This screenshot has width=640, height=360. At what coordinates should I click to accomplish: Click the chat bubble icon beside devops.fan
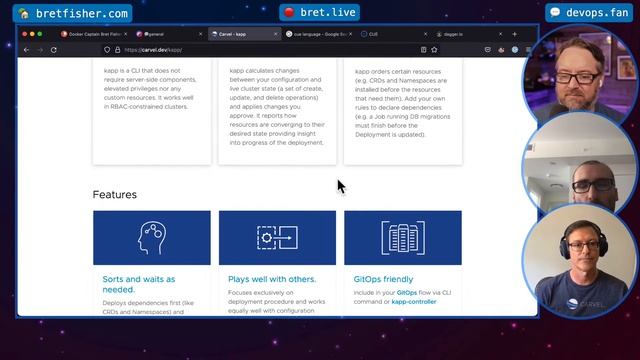(x=555, y=12)
